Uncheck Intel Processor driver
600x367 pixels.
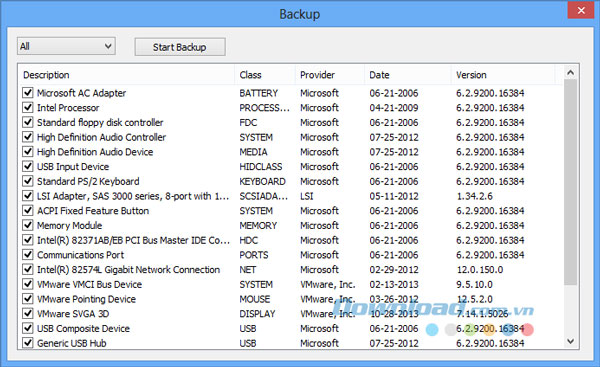28,108
